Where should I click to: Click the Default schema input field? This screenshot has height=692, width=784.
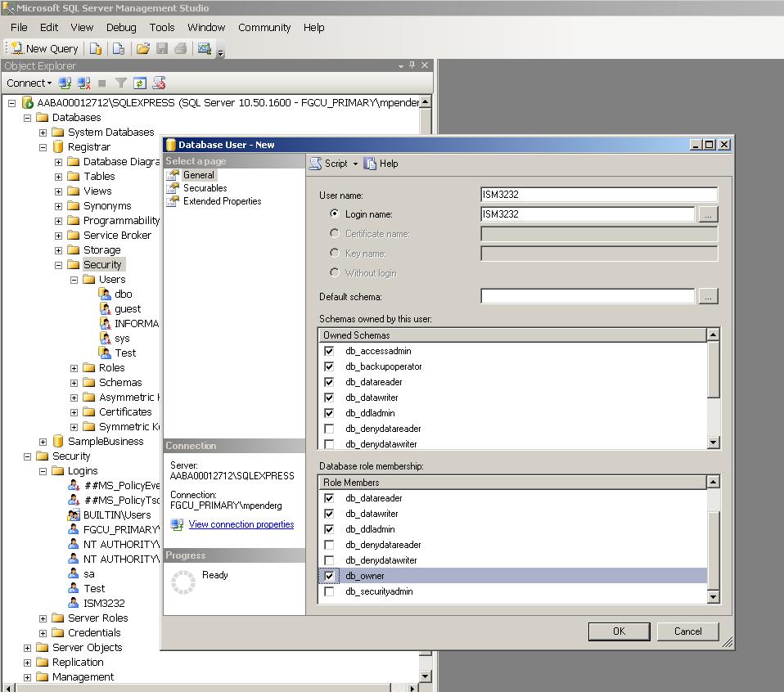[588, 296]
